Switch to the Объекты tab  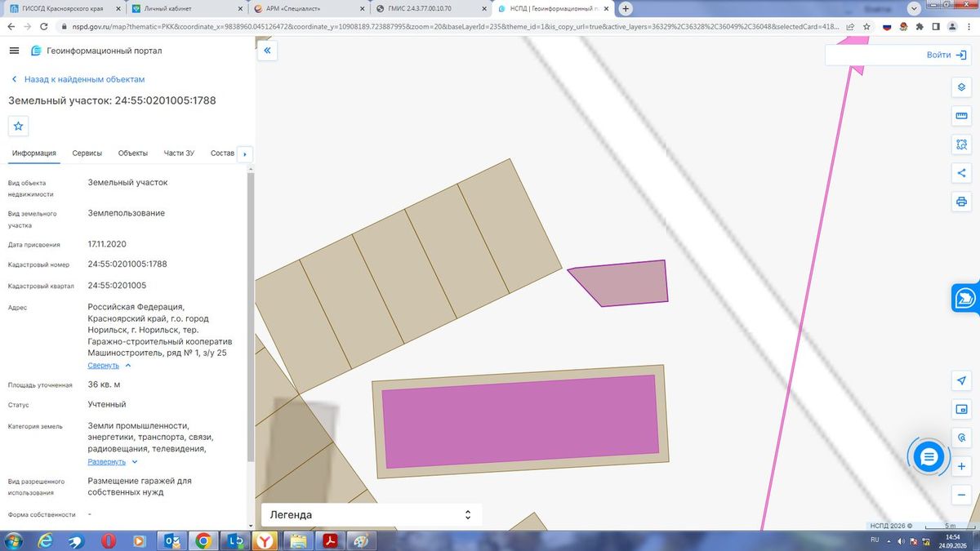(x=133, y=153)
